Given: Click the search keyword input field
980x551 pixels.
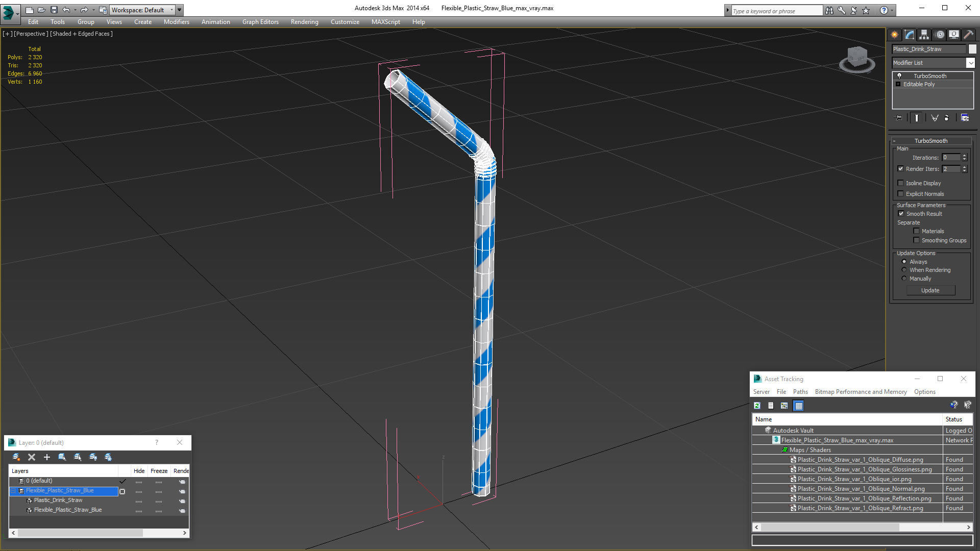Looking at the screenshot, I should pos(776,11).
